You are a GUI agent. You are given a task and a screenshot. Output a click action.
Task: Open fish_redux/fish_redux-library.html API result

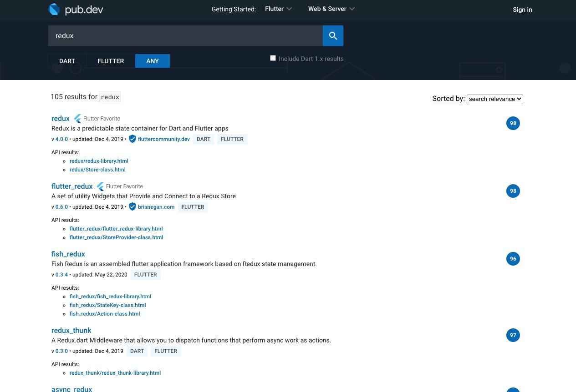click(110, 297)
